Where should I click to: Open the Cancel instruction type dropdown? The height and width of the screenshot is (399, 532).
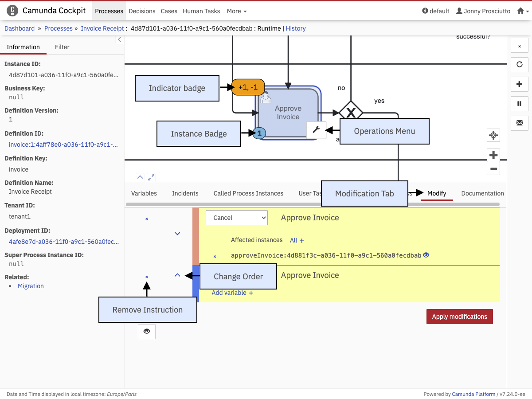237,218
